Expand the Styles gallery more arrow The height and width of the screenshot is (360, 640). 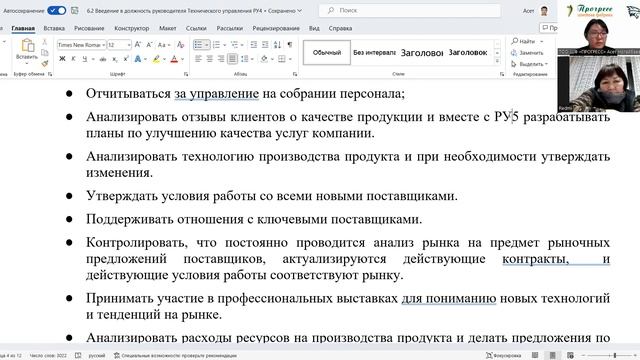coord(497,62)
